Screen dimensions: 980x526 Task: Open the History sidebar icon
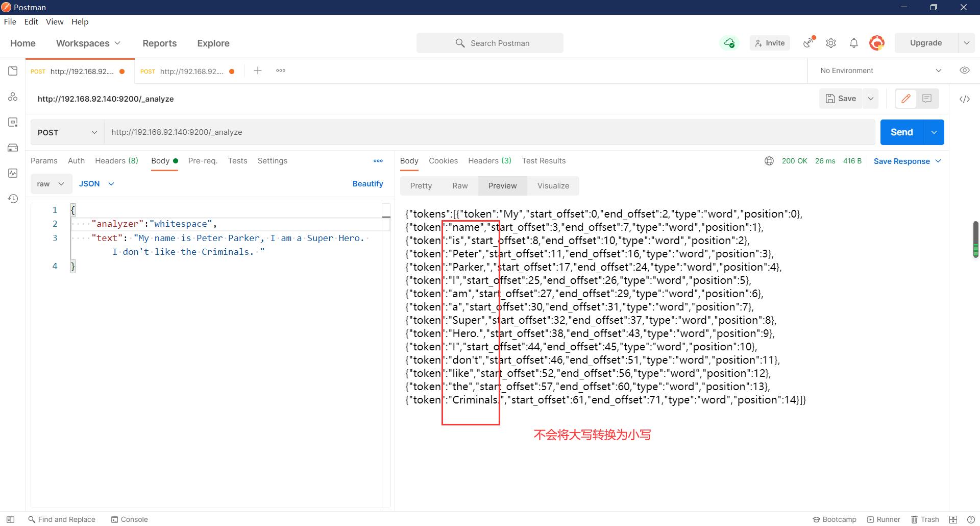13,199
